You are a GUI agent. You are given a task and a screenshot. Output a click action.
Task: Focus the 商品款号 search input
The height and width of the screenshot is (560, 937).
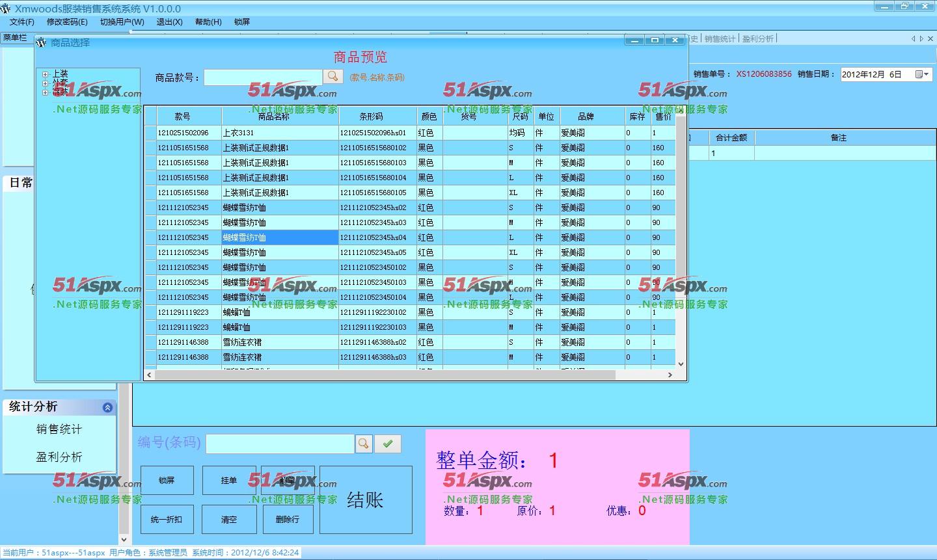pos(263,77)
